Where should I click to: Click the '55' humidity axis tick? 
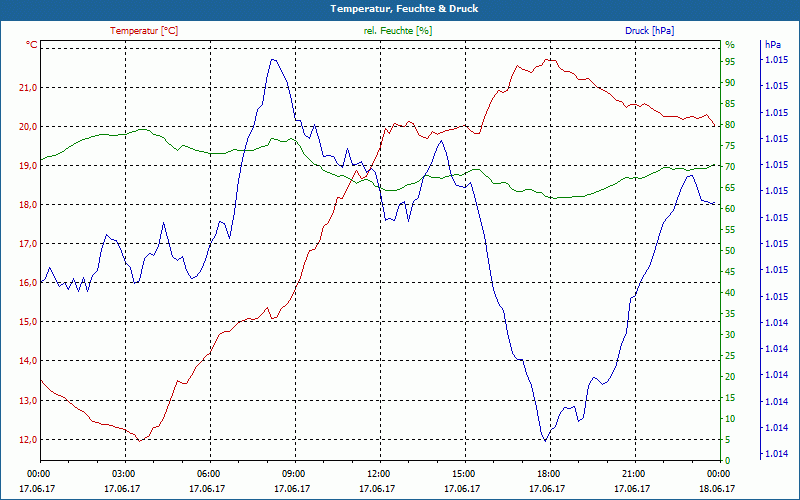(730, 230)
